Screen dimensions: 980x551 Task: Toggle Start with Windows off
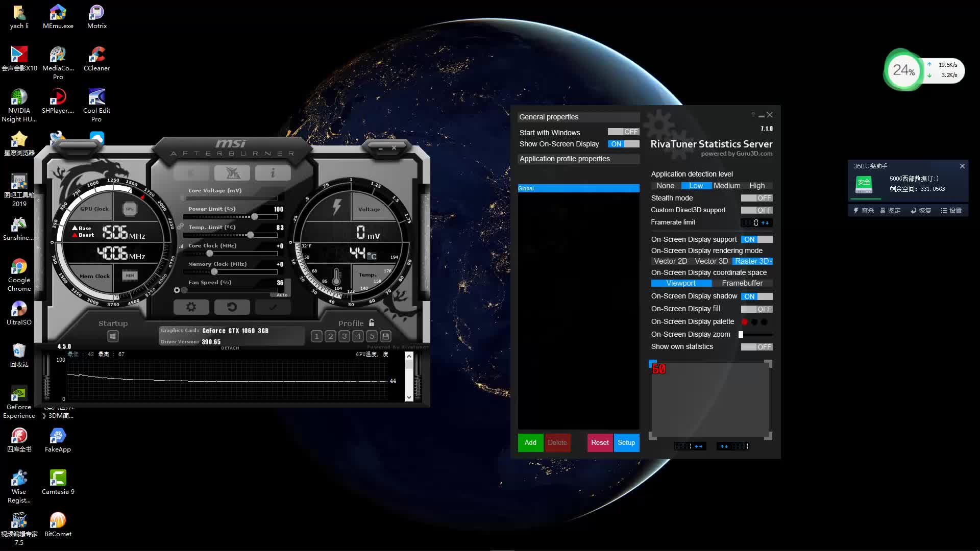pos(623,132)
